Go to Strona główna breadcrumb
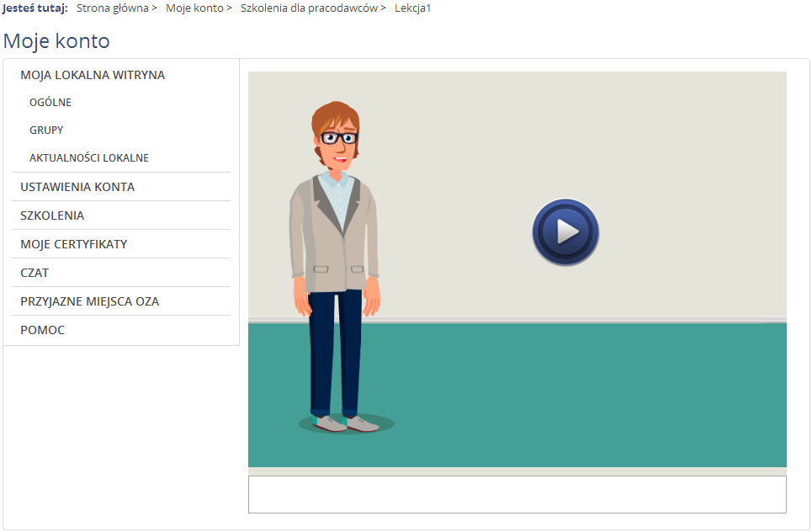Image resolution: width=812 pixels, height=532 pixels. click(x=113, y=8)
